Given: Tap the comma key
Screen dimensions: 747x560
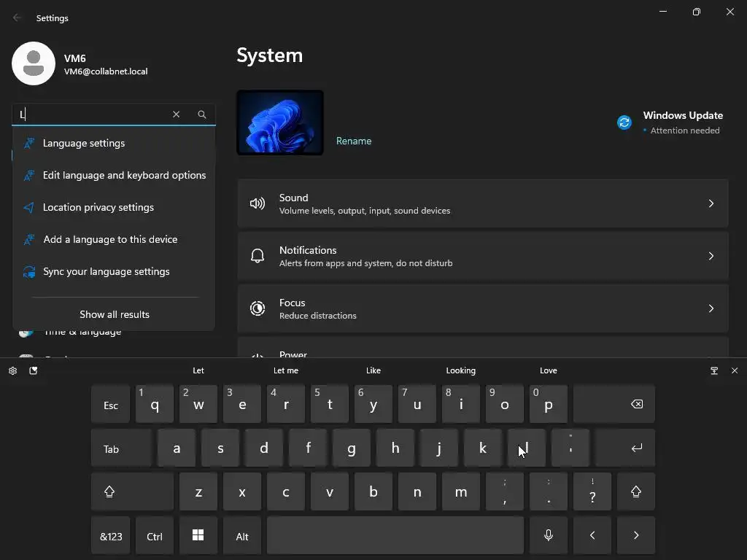Looking at the screenshot, I should click(505, 492).
